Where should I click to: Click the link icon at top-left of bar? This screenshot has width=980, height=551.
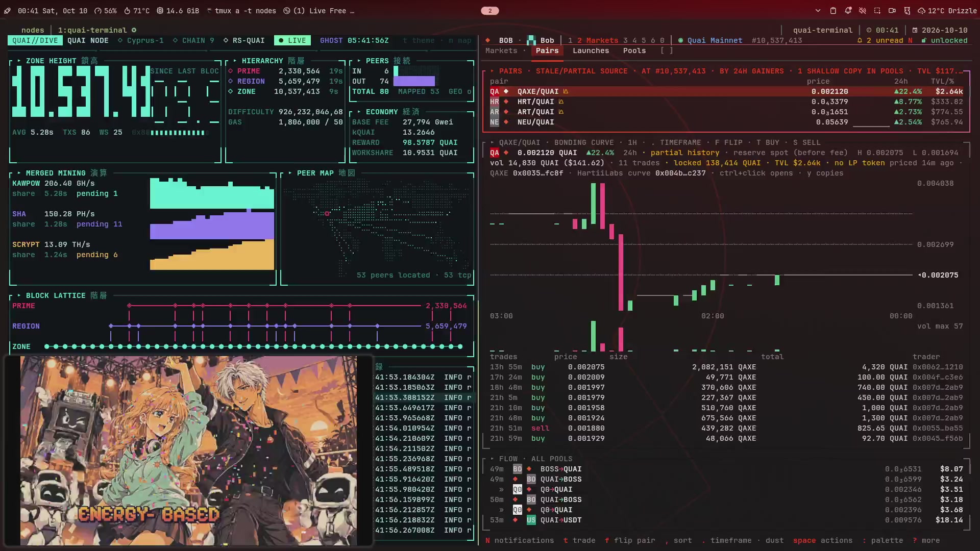[x=7, y=11]
